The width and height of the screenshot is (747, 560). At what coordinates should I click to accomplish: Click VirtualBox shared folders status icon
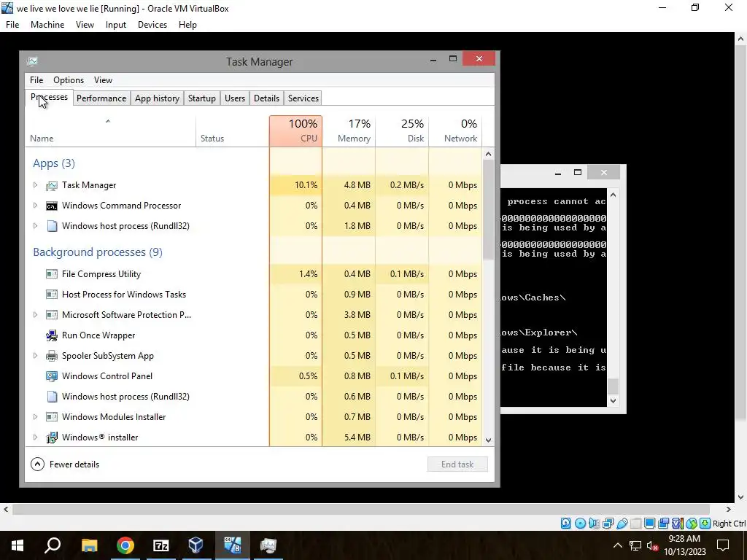tap(635, 524)
